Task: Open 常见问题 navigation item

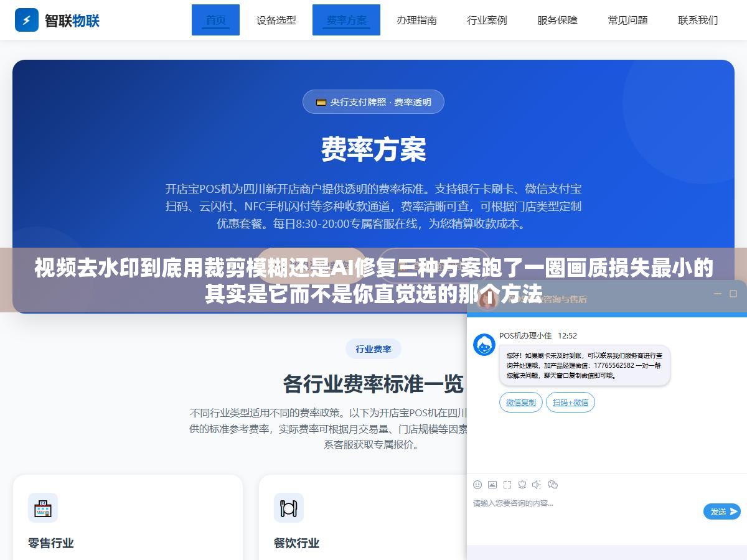Action: click(x=627, y=20)
